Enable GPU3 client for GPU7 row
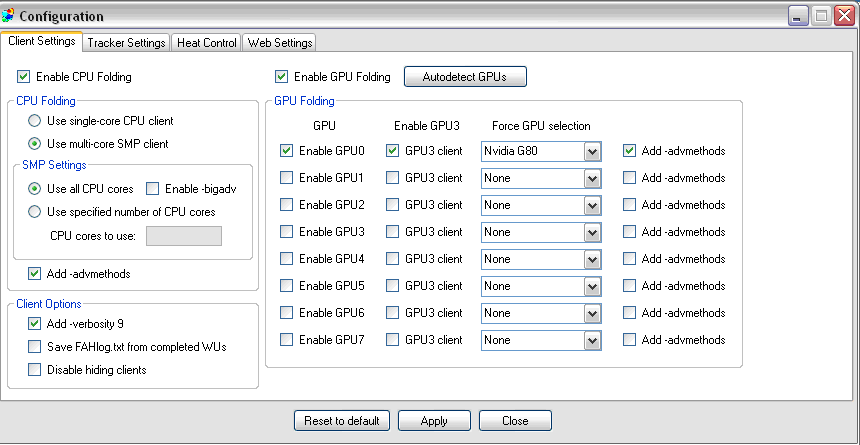 pos(392,340)
